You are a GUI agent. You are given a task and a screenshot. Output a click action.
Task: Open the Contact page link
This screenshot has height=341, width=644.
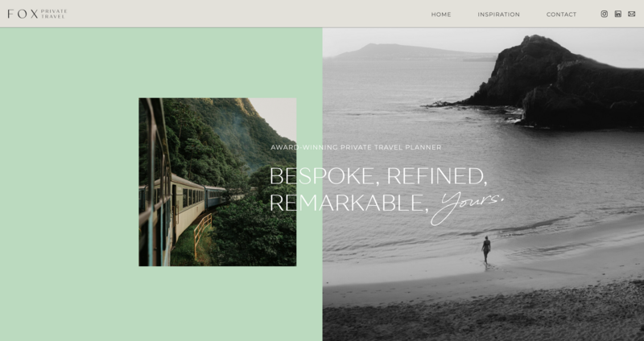pos(561,14)
